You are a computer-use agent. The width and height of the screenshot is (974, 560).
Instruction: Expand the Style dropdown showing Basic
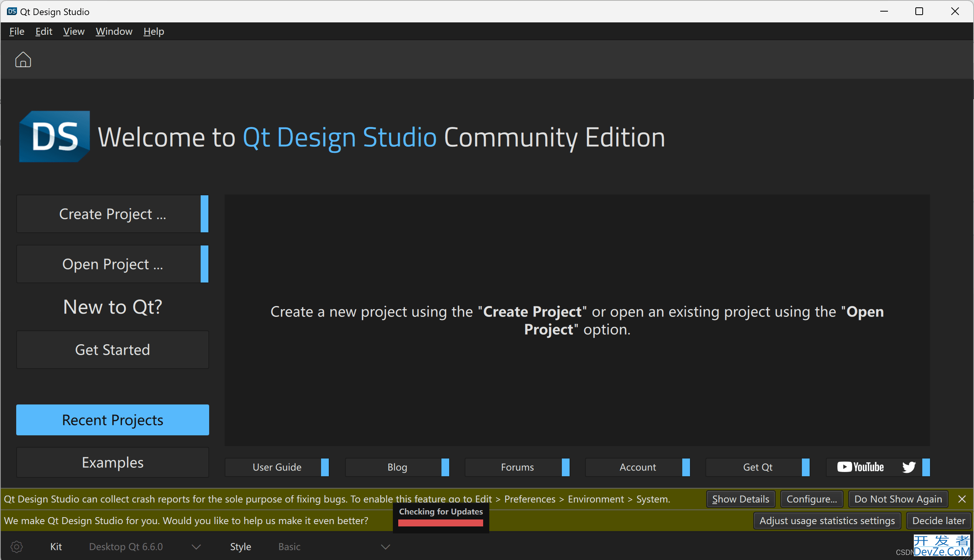pos(334,546)
